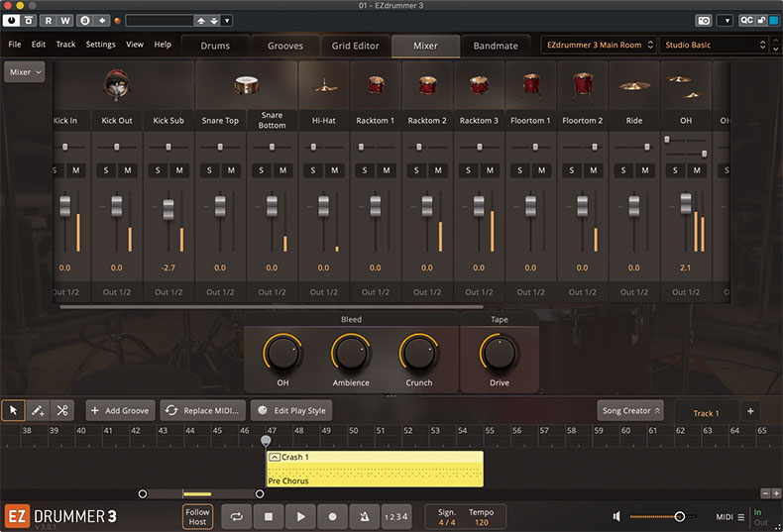
Task: Click the Tempo 120 value
Action: pos(482,522)
